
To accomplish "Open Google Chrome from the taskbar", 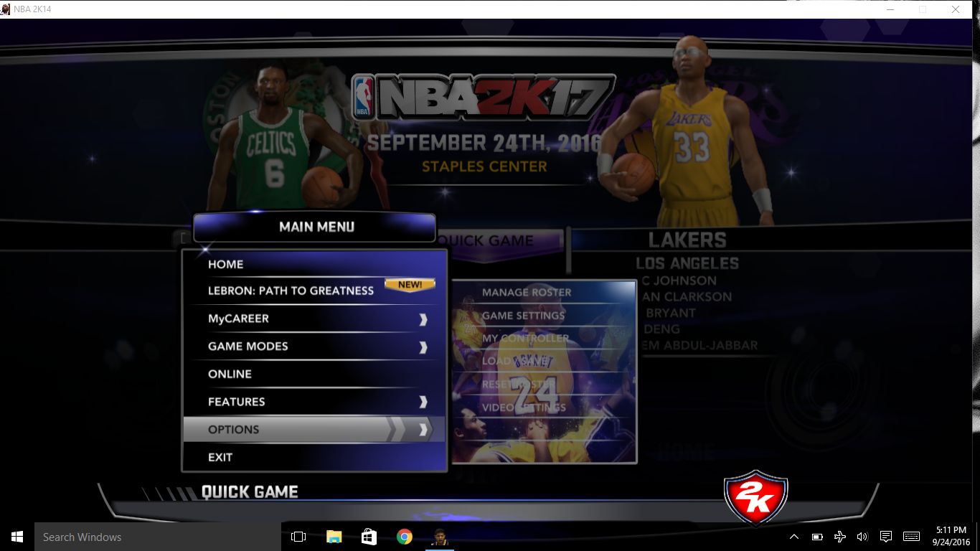I will (x=405, y=537).
